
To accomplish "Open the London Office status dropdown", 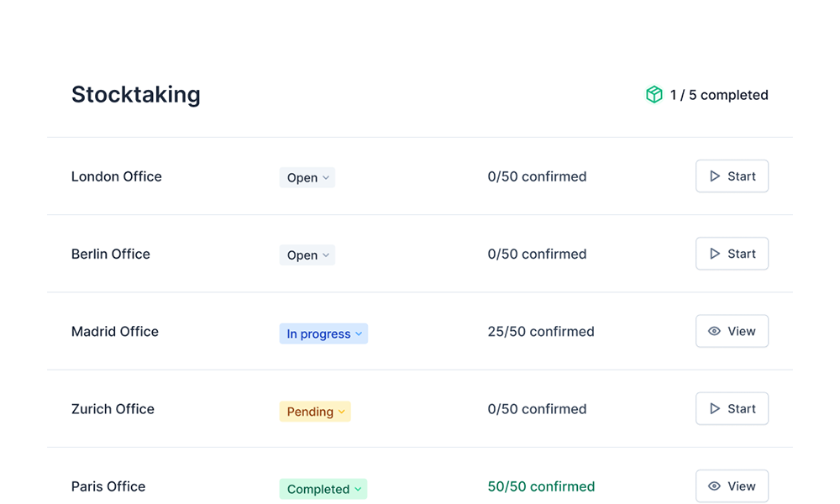I will point(307,176).
